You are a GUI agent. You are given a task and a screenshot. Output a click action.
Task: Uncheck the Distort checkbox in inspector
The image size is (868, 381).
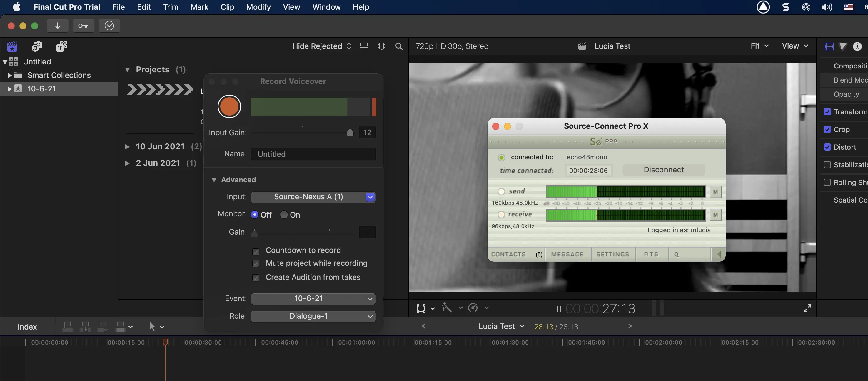(x=827, y=147)
